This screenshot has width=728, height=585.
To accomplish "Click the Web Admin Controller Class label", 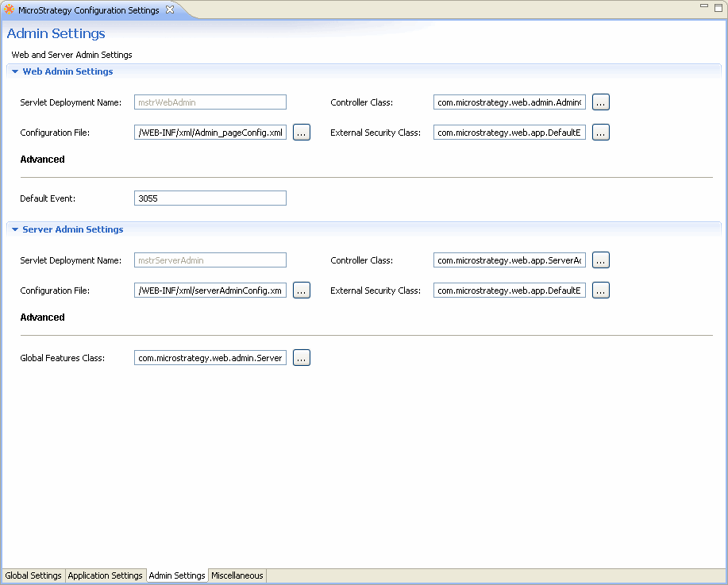I will (x=362, y=102).
